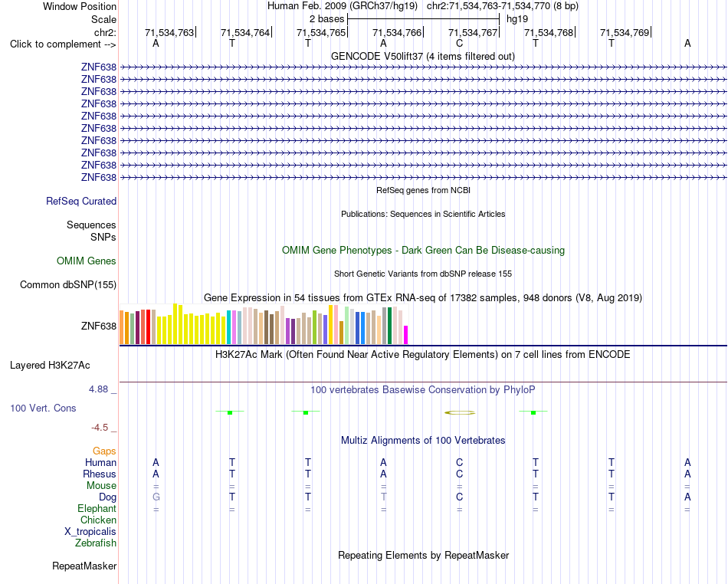Click base C in the Rhesus alignment row
Viewport: 728px width, 584px height.
[459, 474]
